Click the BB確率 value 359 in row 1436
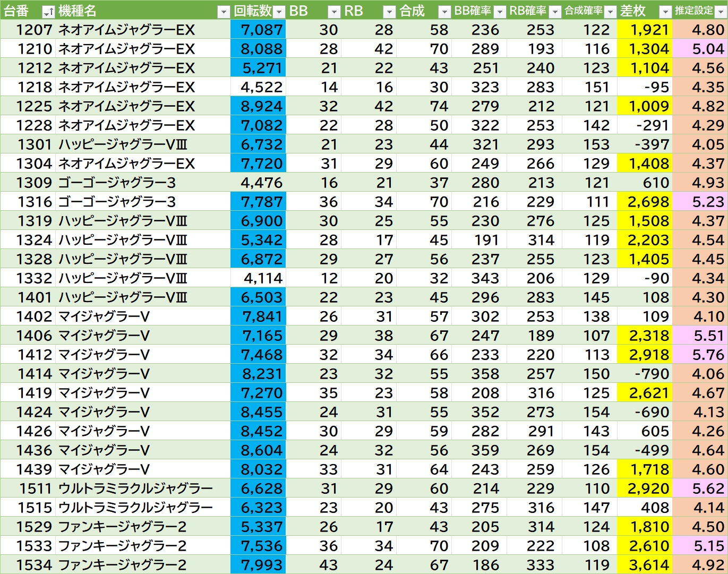This screenshot has width=728, height=574. [x=479, y=450]
